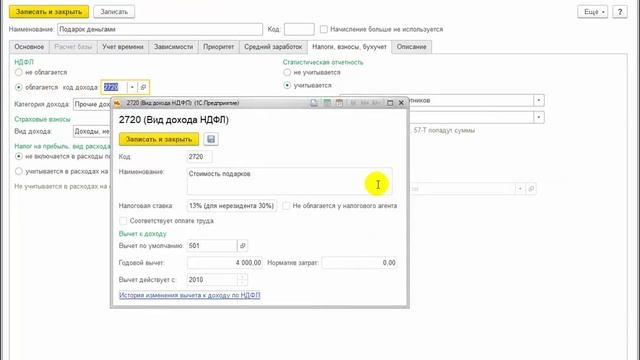This screenshot has height=360, width=640.
Task: Click the код дохода field showing 2720
Action: (x=114, y=87)
